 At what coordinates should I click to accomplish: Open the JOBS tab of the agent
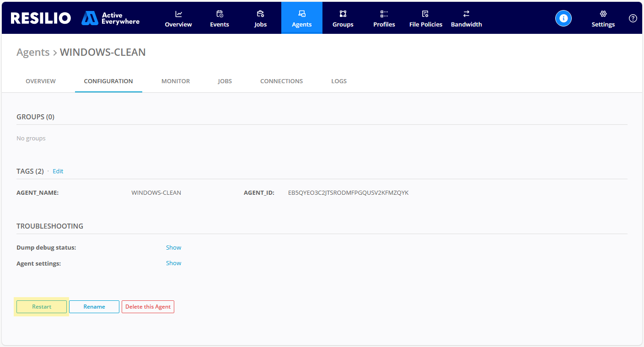click(225, 81)
